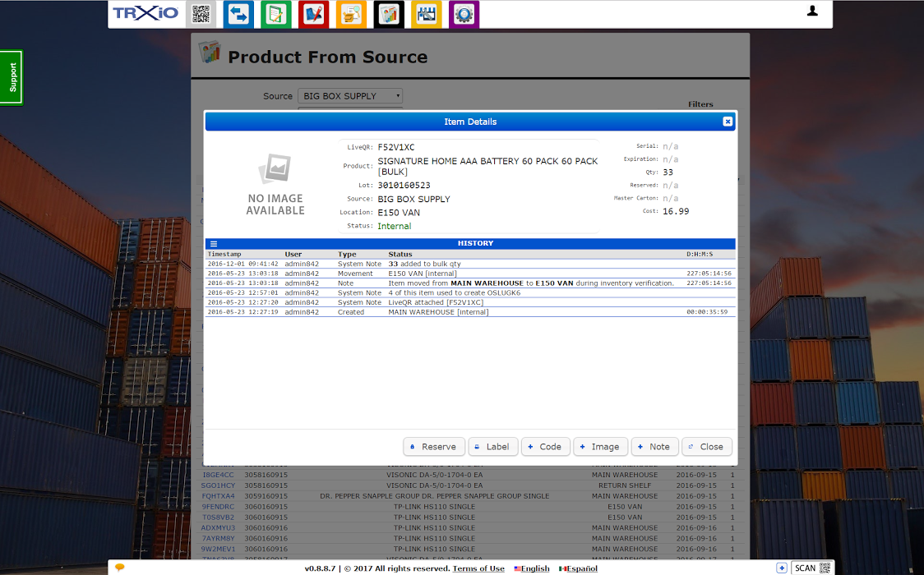The height and width of the screenshot is (575, 924).
Task: Open the green clipboard orders tool
Action: [x=276, y=14]
